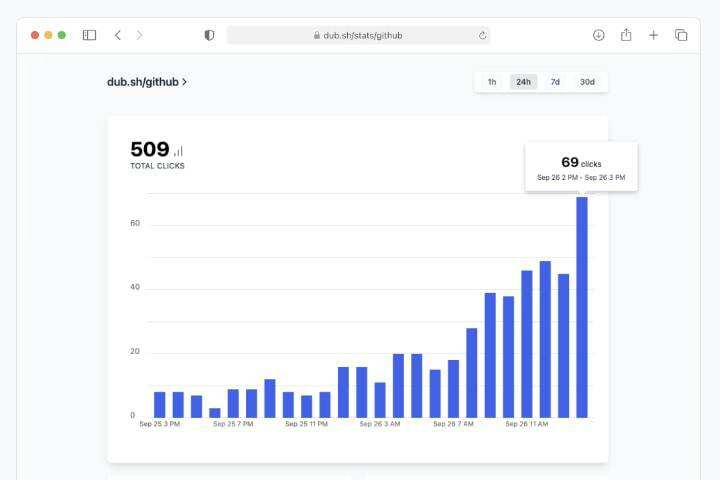Open the privacy shield icon
The height and width of the screenshot is (480, 720).
click(209, 35)
